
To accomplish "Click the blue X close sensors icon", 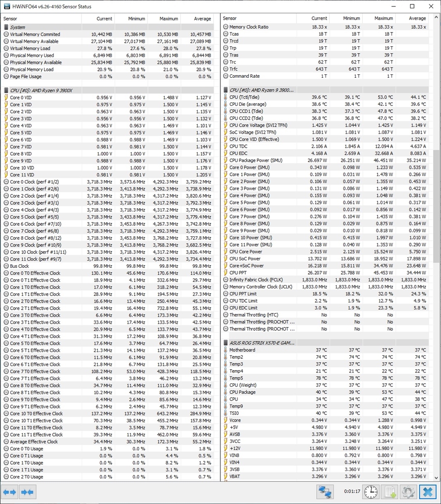I will pos(428,492).
